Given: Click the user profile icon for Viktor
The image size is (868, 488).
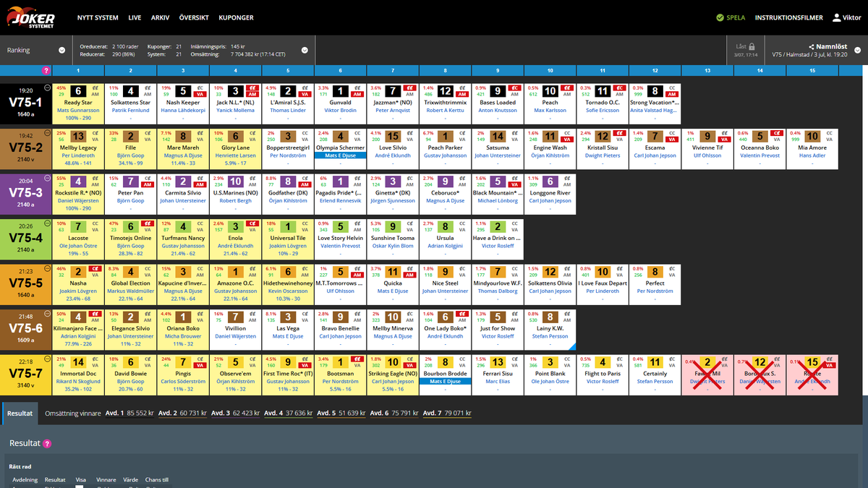Looking at the screenshot, I should pos(837,17).
